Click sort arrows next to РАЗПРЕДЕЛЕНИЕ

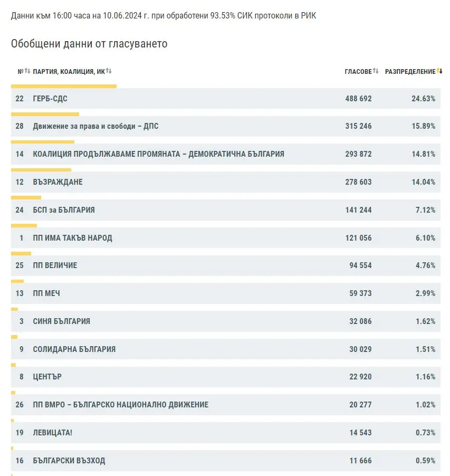(x=439, y=71)
